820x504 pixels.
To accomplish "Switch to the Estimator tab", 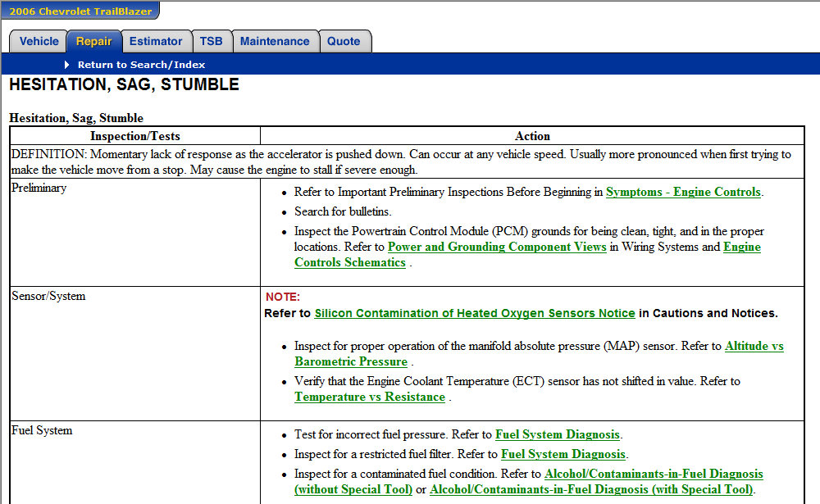I will [x=156, y=41].
